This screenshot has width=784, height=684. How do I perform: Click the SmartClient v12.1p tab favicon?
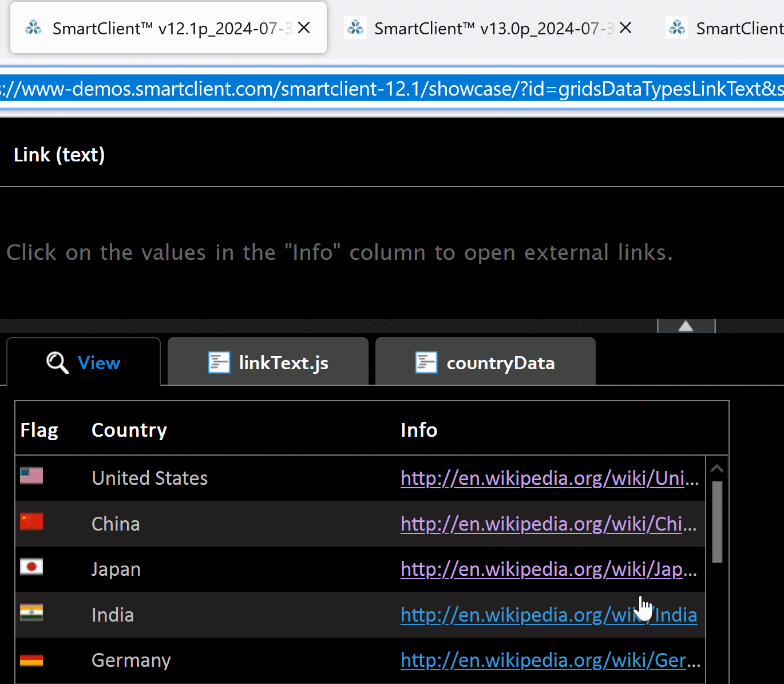coord(34,27)
